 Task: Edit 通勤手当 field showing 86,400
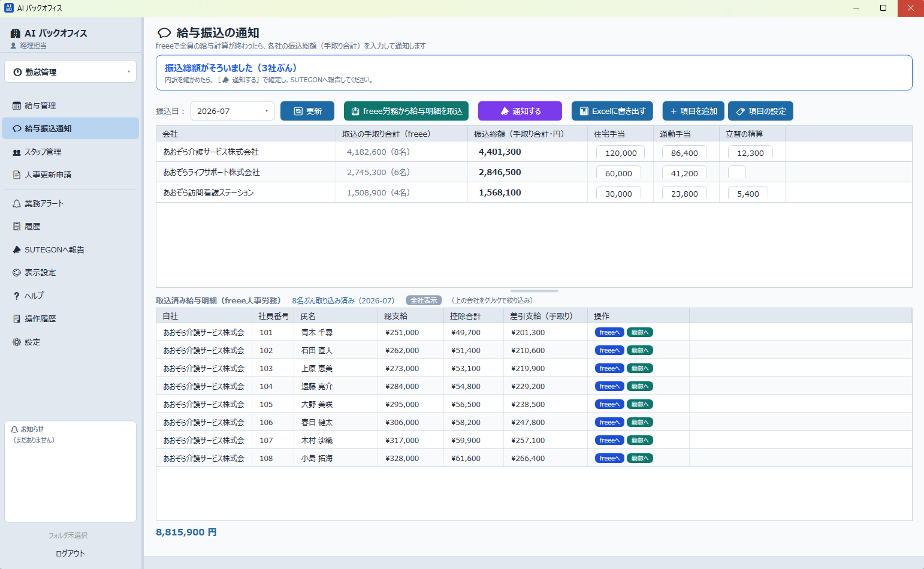(684, 153)
